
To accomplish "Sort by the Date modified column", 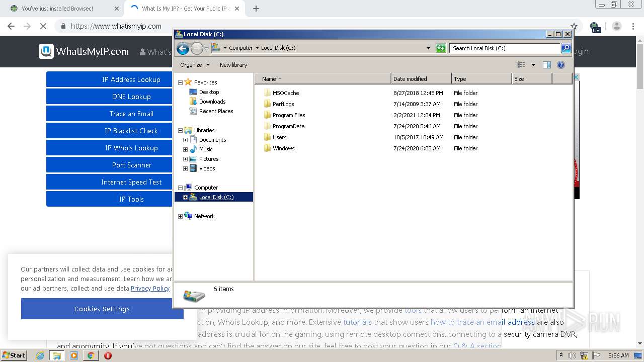I will point(421,79).
